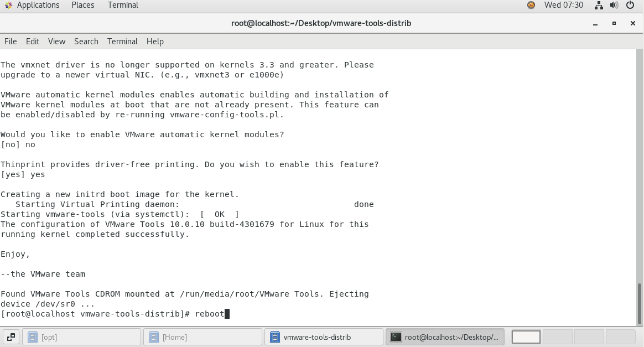Viewport: 644px width, 347px height.
Task: Click the typed 'reboot' command at the prompt
Action: (210, 314)
